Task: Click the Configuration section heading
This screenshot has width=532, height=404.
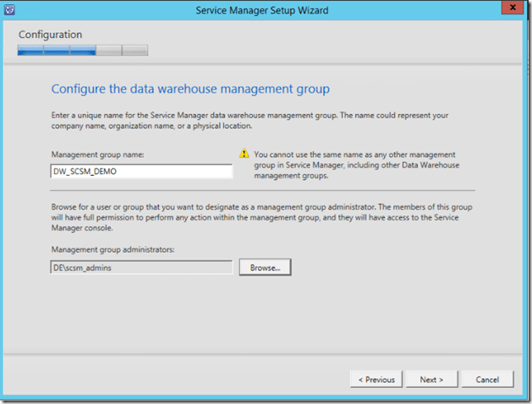Action: pyautogui.click(x=51, y=35)
